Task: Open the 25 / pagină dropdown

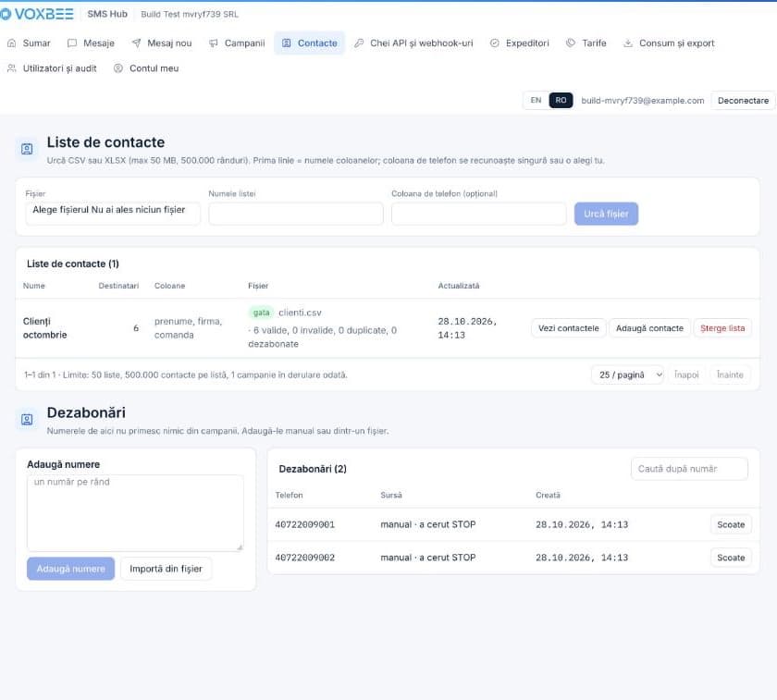Action: (628, 375)
